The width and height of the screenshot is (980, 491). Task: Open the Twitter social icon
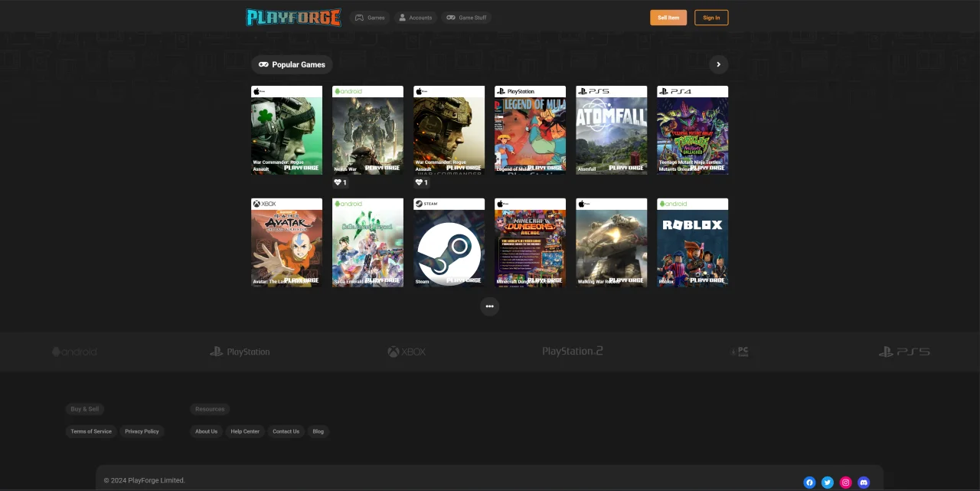(828, 482)
